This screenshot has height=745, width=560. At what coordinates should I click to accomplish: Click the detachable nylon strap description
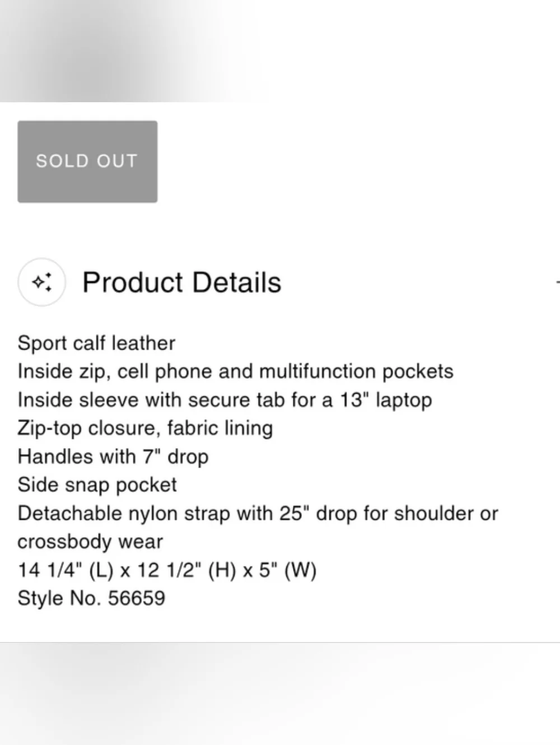[x=258, y=513]
